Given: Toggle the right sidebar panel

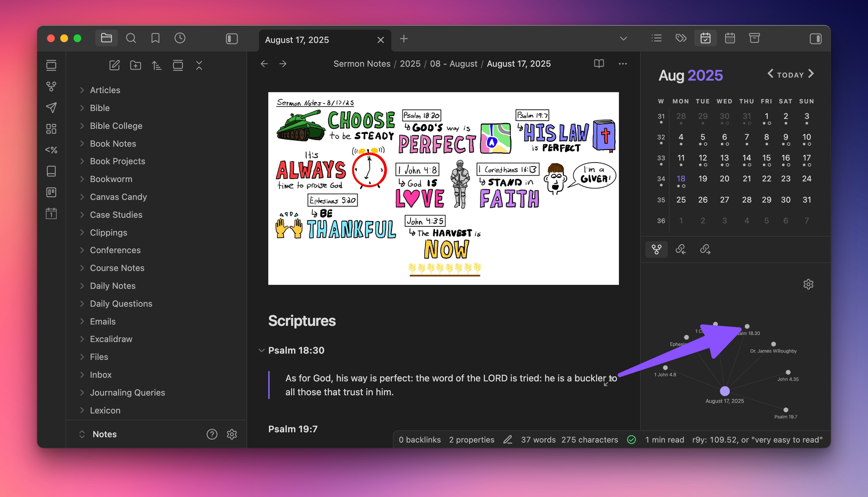Looking at the screenshot, I should click(815, 39).
